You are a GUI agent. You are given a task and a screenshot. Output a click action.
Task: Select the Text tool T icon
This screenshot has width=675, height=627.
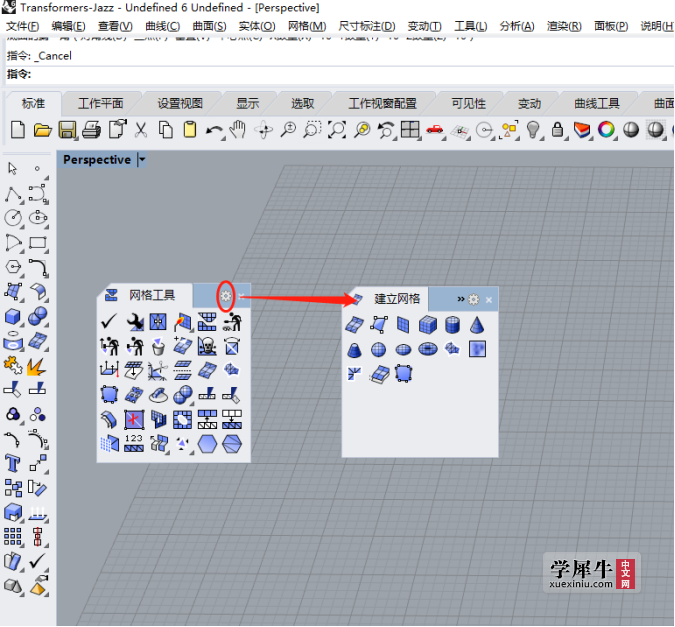(x=12, y=463)
